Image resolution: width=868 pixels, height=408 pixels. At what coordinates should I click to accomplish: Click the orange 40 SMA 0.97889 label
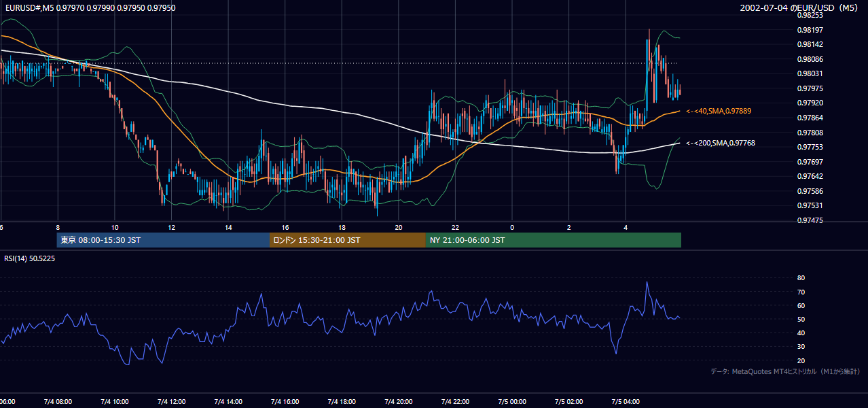click(x=719, y=110)
